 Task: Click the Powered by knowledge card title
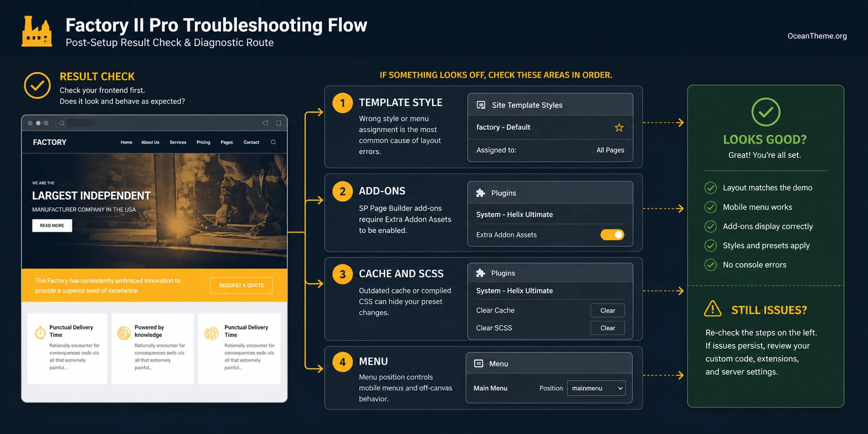click(149, 331)
